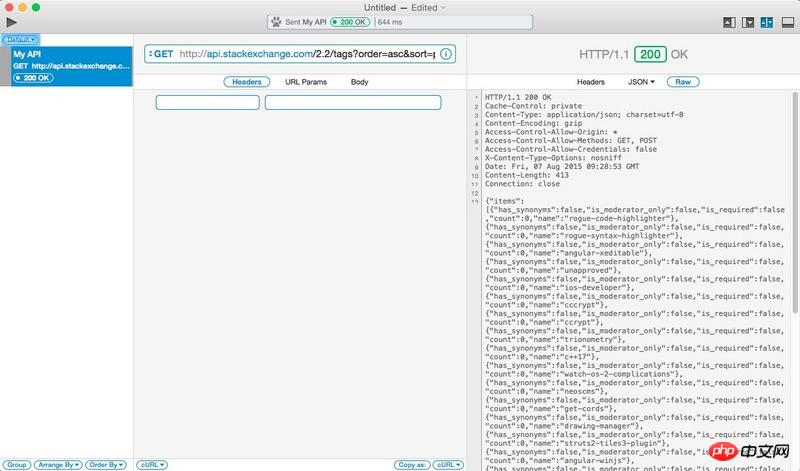Toggle the bottom panel layout icon
The width and height of the screenshot is (800, 471).
[788, 22]
